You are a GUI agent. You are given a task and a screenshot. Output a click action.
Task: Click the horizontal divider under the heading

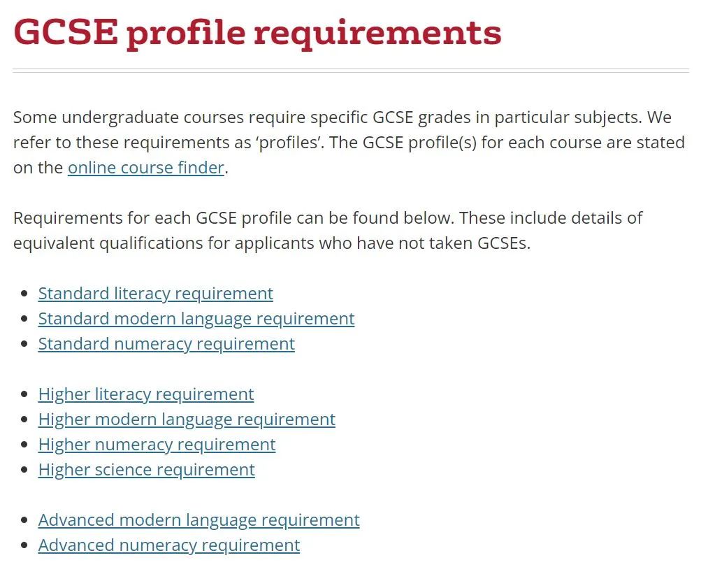click(351, 71)
